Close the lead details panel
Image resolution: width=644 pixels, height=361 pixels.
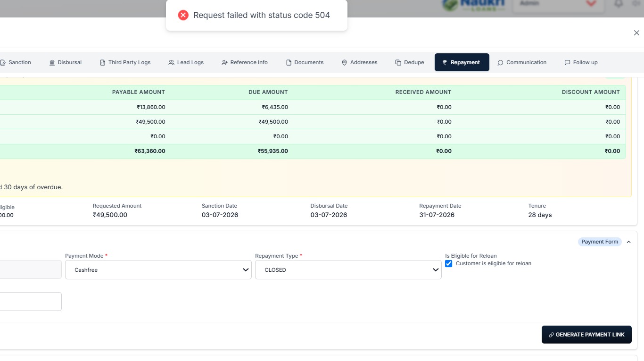pyautogui.click(x=636, y=33)
